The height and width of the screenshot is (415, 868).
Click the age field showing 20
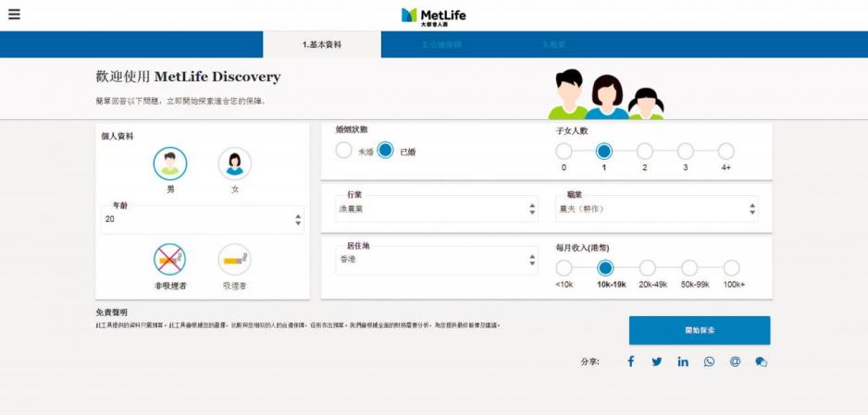[x=202, y=219]
